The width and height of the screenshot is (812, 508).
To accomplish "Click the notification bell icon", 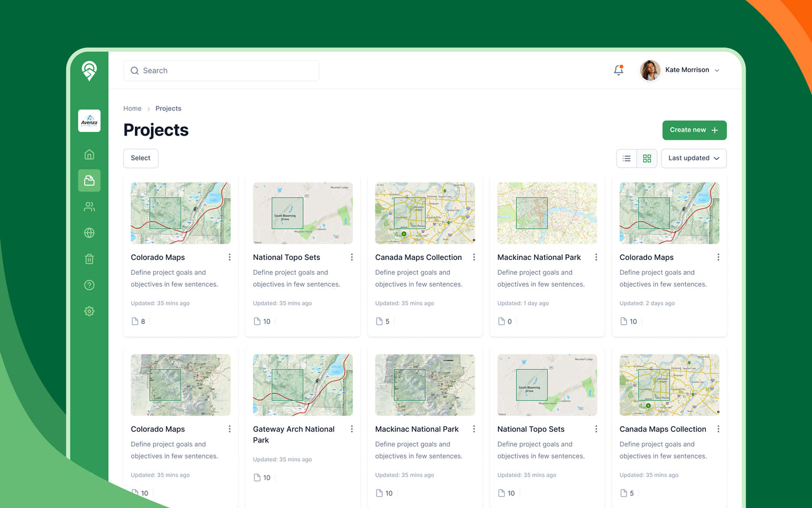I will [x=618, y=71].
